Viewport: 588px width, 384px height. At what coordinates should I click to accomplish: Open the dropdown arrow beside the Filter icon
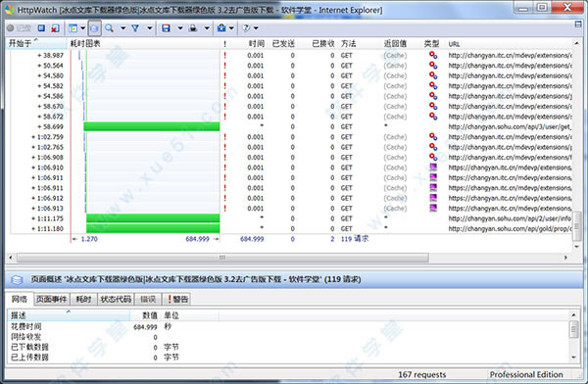[150, 28]
